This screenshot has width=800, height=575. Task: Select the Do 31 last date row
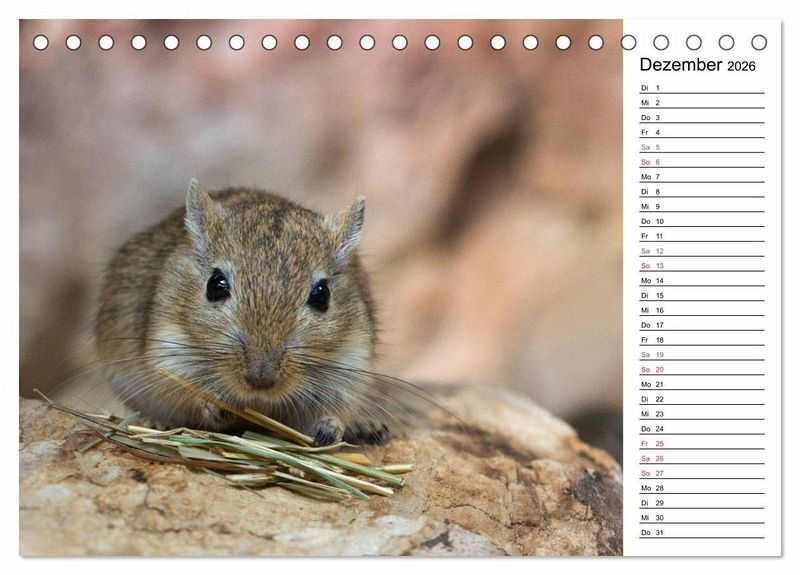click(x=702, y=532)
